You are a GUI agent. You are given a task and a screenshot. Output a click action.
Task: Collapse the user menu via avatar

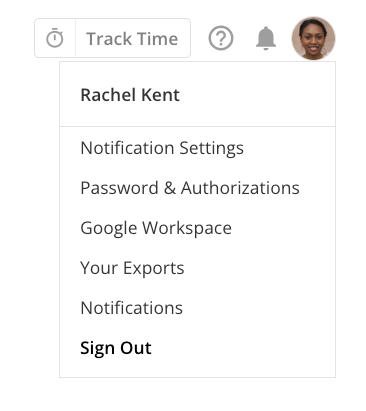click(x=313, y=38)
